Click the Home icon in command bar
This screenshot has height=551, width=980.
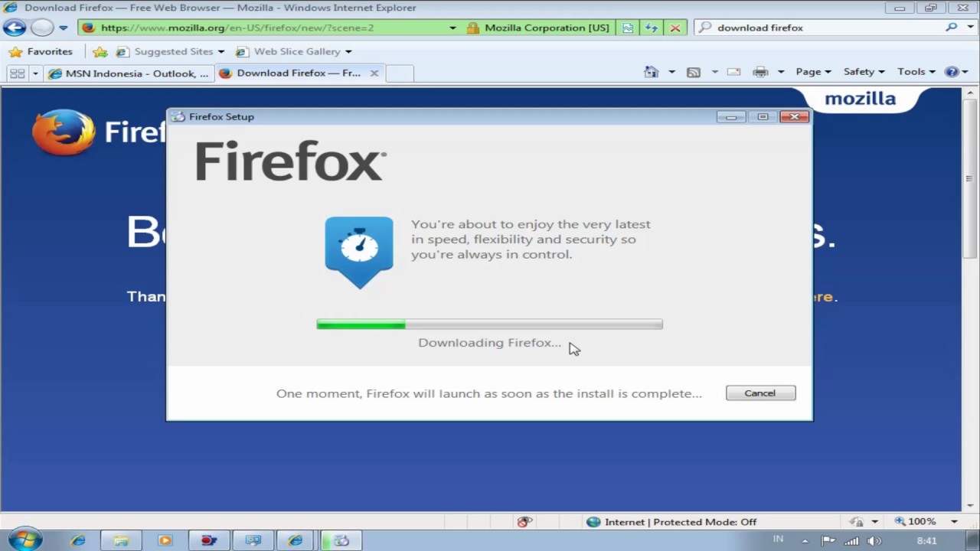pyautogui.click(x=651, y=72)
